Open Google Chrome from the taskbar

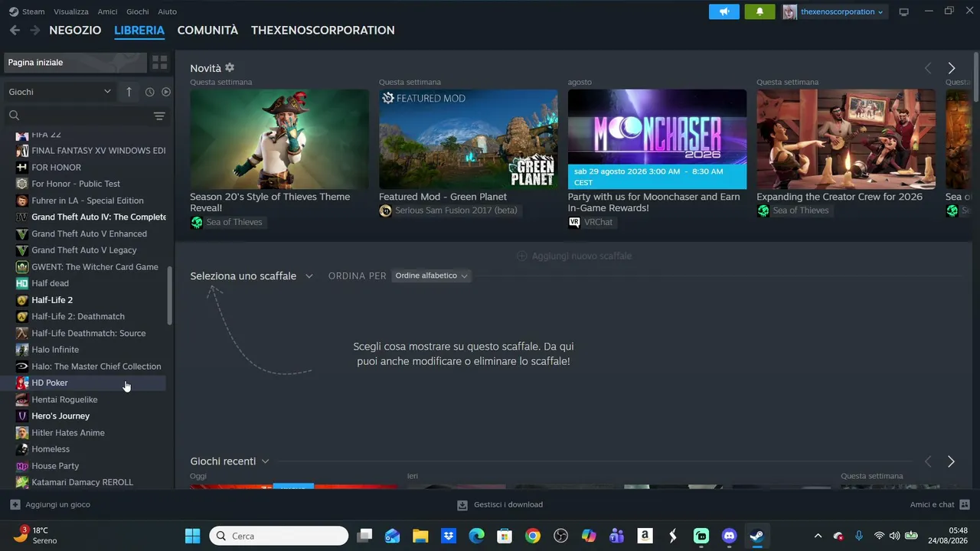(x=533, y=536)
